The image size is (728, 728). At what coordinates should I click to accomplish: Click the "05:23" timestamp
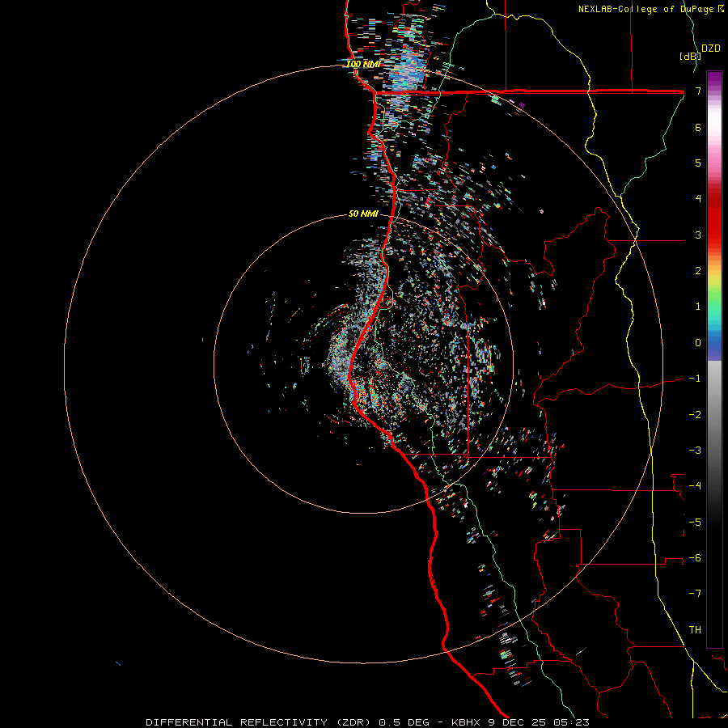(571, 722)
